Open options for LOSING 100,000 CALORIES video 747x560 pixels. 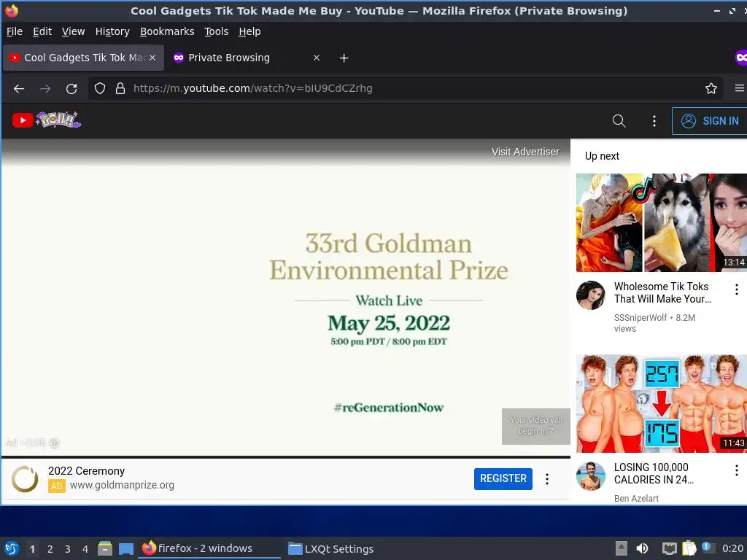click(737, 470)
